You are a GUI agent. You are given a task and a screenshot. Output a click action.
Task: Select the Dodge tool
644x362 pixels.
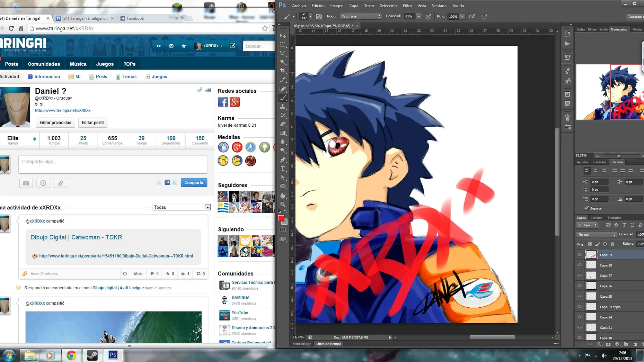(x=283, y=151)
